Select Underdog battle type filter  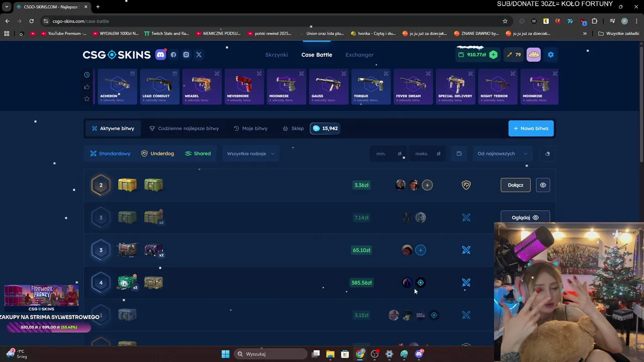pyautogui.click(x=157, y=153)
